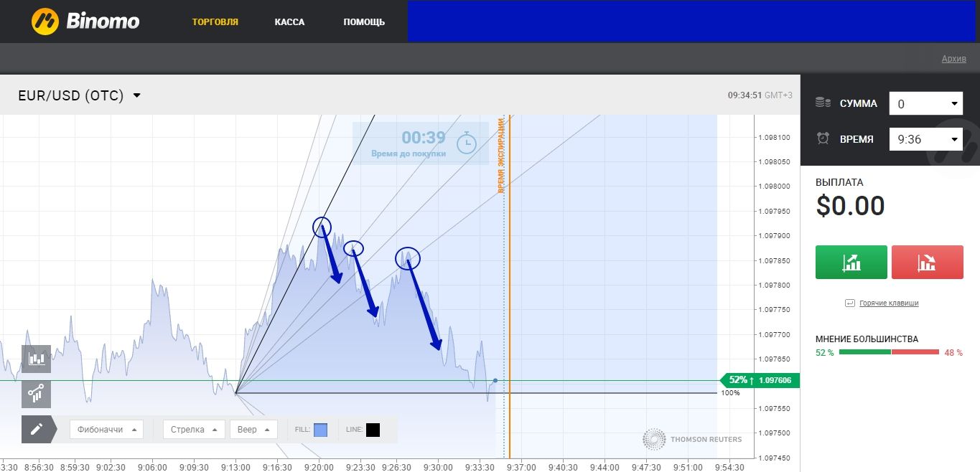Screen dimensions: 980x472
Task: Open the ВРЕМЯ 9:36 dropdown
Action: click(x=925, y=139)
